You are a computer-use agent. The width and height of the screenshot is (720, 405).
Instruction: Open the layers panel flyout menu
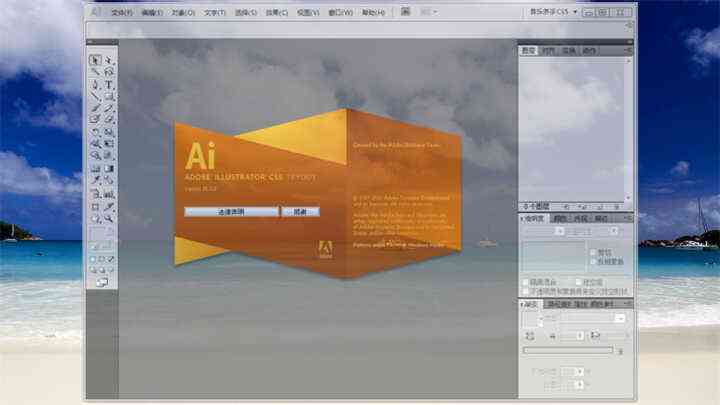point(628,50)
